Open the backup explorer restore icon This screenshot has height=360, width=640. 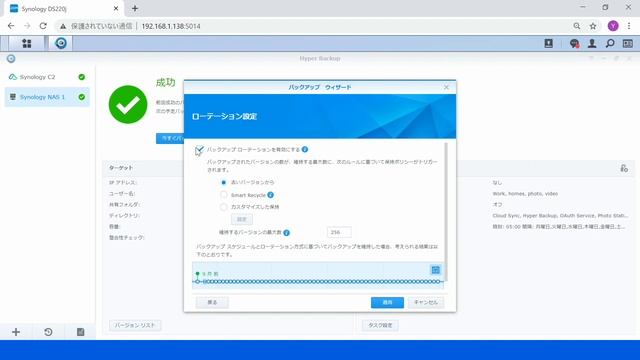48,332
